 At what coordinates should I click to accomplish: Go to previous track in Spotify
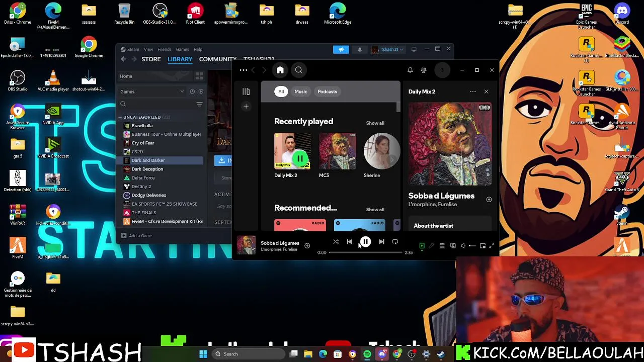[349, 242]
